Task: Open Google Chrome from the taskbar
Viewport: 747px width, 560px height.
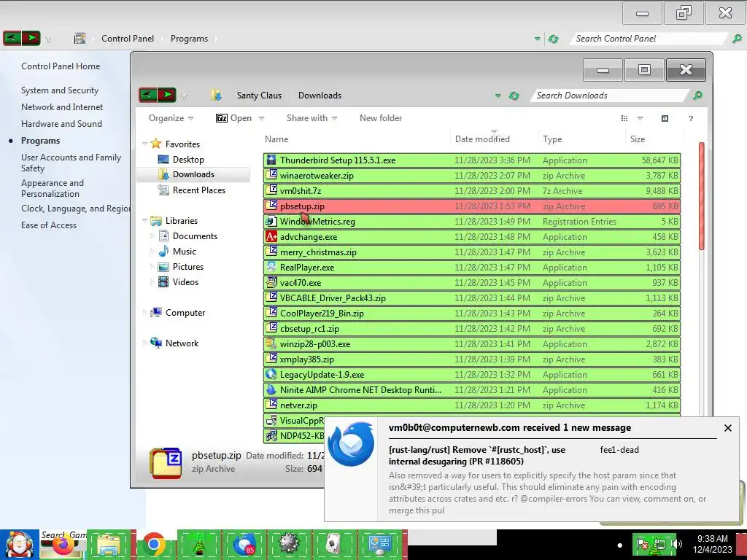Action: click(x=153, y=544)
